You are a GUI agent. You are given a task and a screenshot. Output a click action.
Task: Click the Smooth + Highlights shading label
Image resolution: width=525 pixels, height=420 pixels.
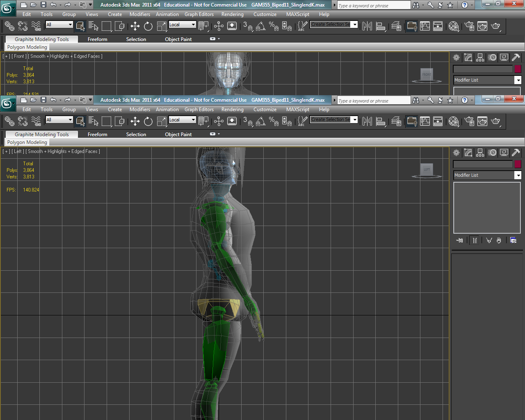pyautogui.click(x=62, y=151)
